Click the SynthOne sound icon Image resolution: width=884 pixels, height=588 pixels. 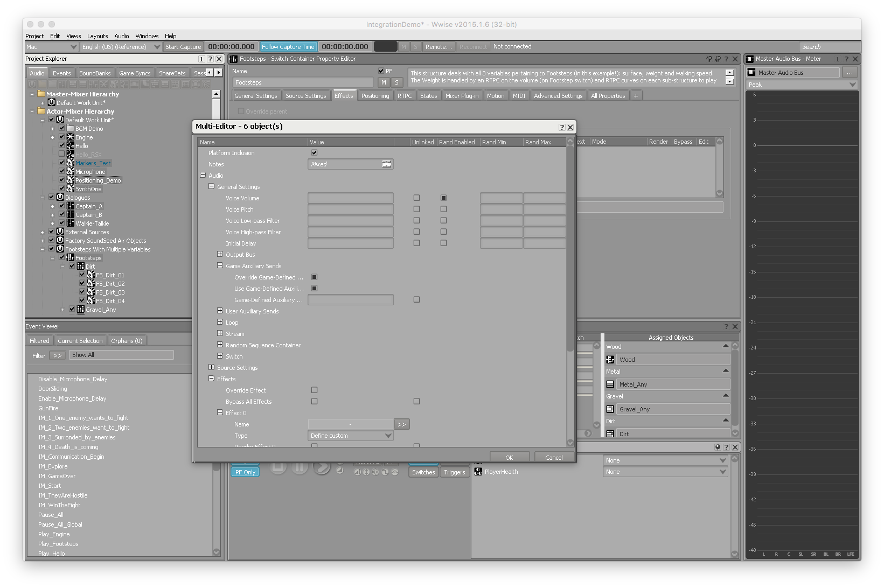coord(70,189)
